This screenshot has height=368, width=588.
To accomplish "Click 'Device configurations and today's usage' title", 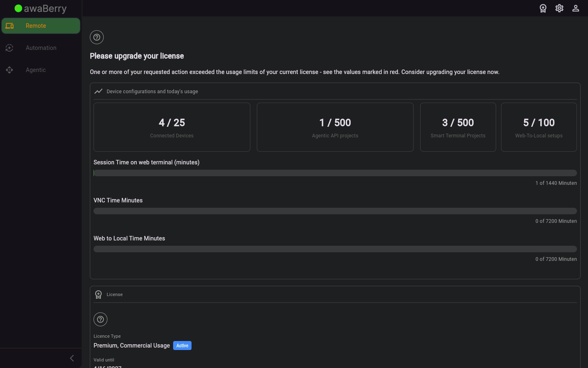I will tap(152, 92).
